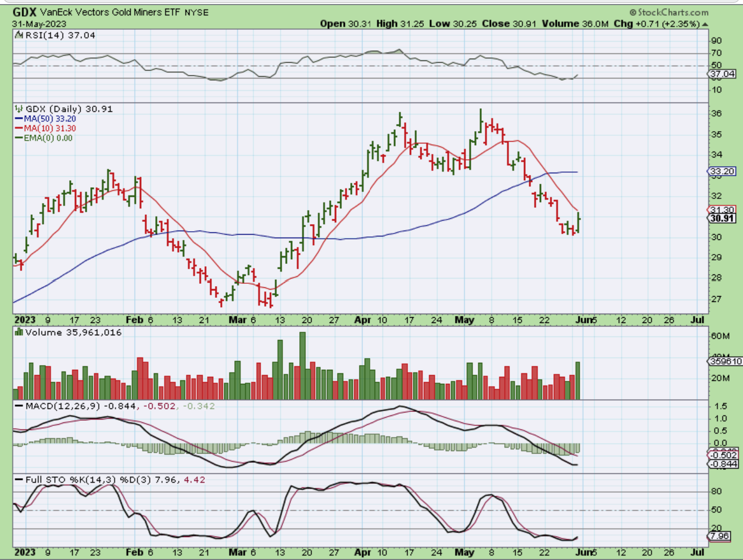Click the final green price bar near 30.91

click(x=578, y=223)
